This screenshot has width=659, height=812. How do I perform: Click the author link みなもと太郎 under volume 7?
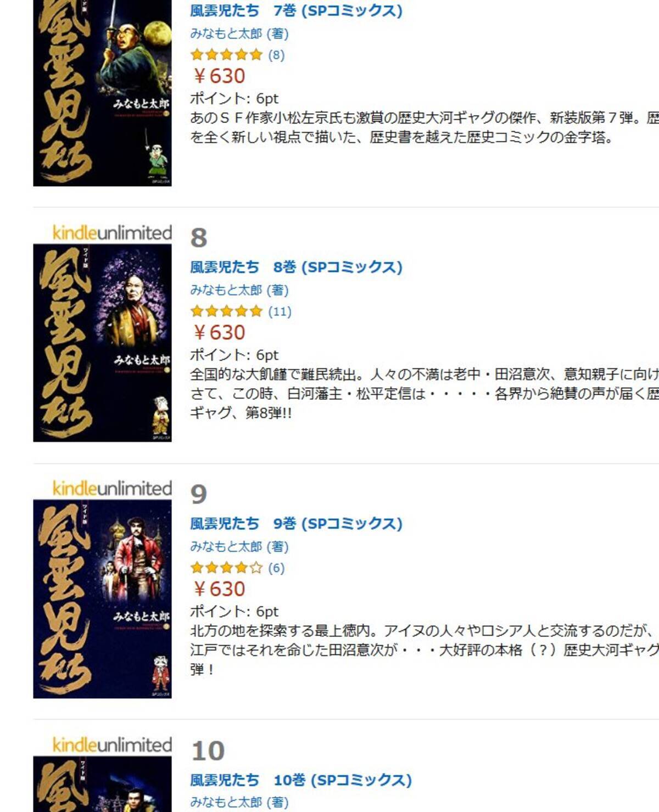point(226,33)
